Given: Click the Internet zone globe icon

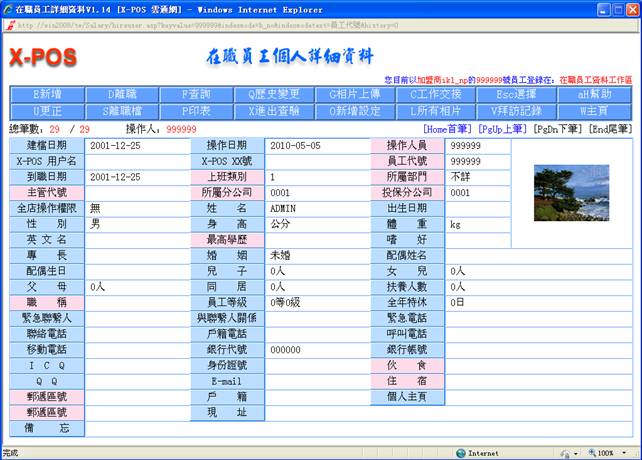Looking at the screenshot, I should pos(461,453).
